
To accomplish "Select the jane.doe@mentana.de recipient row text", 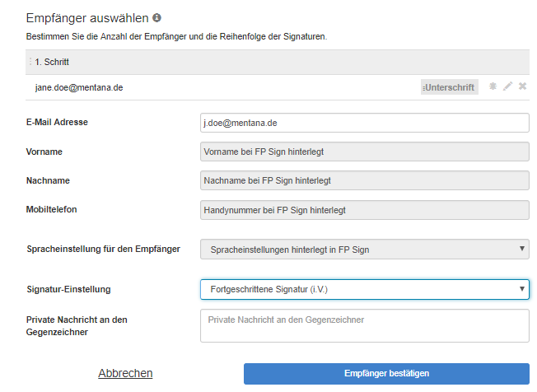I will [x=79, y=87].
